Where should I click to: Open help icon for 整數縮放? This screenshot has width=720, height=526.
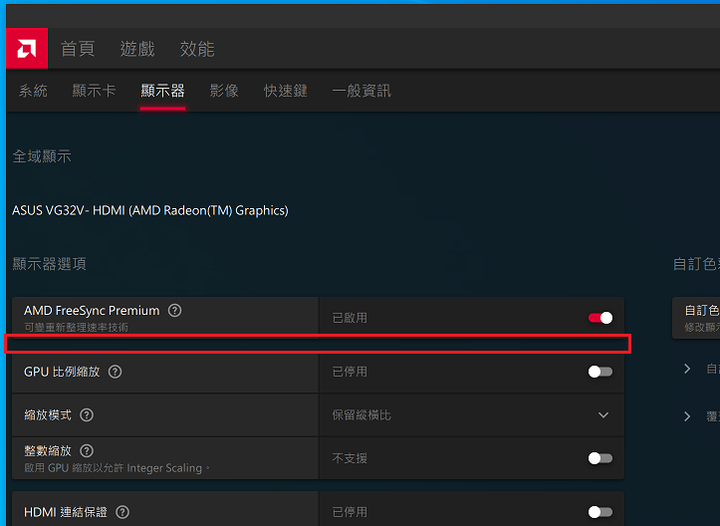pos(86,451)
